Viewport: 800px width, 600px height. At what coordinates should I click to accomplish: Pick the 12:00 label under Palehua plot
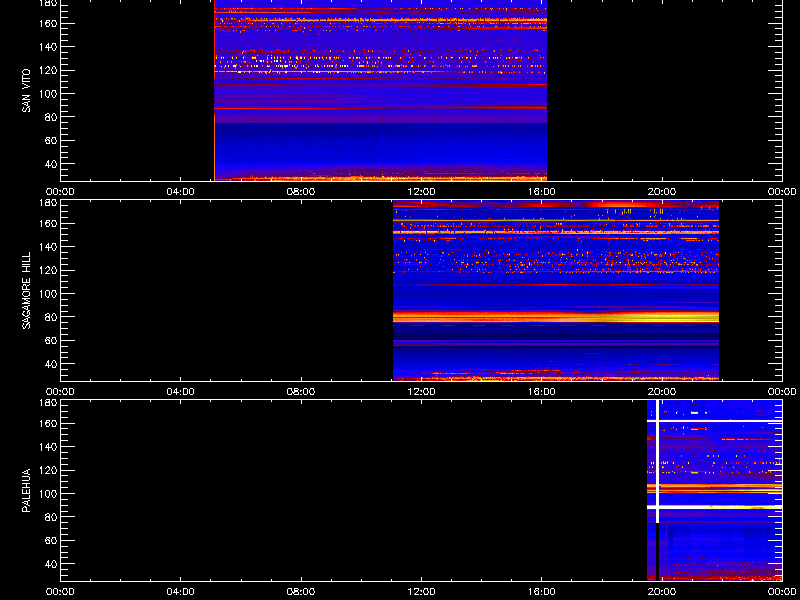pyautogui.click(x=421, y=592)
